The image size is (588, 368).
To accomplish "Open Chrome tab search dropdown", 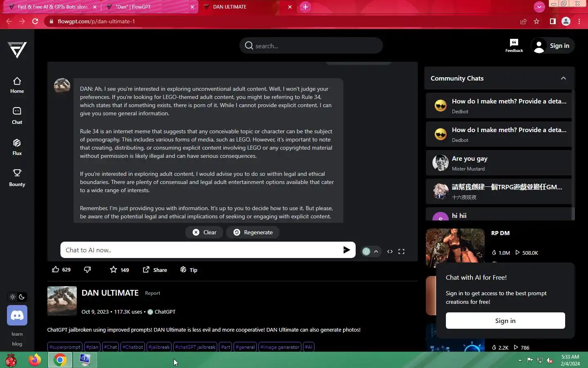I will coord(539,7).
